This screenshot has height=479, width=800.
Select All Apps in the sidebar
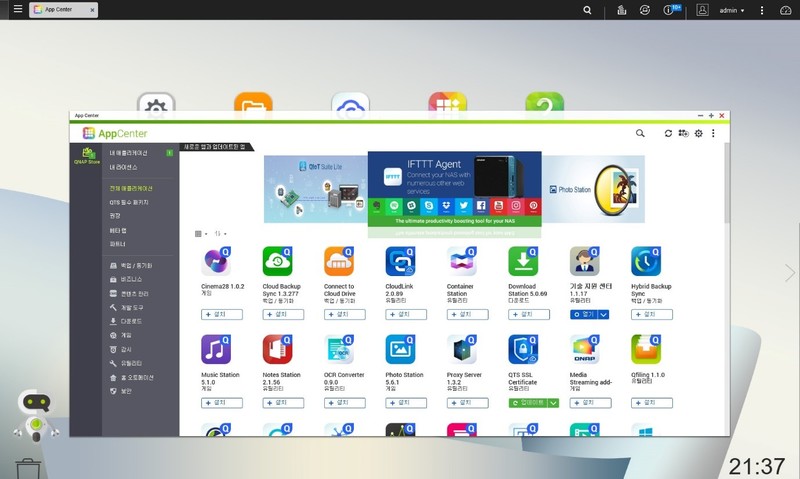coord(131,188)
